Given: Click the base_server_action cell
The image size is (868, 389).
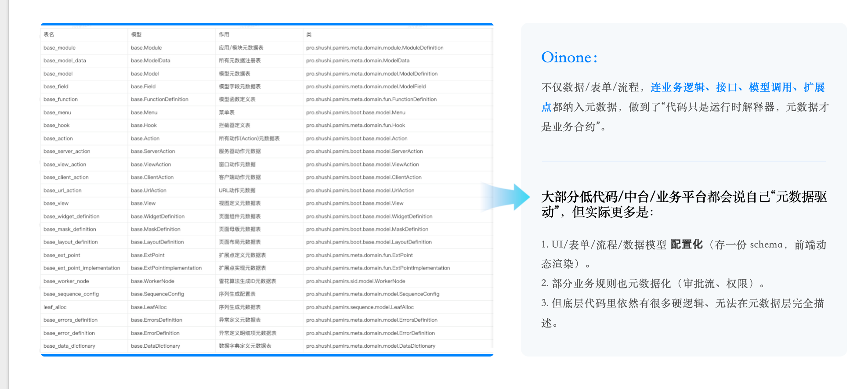Looking at the screenshot, I should (67, 151).
